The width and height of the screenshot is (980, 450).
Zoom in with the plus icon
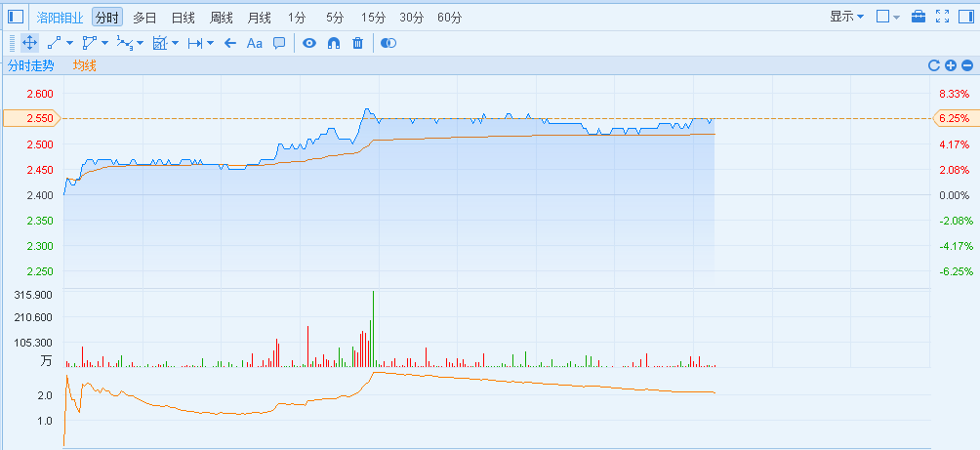point(951,65)
